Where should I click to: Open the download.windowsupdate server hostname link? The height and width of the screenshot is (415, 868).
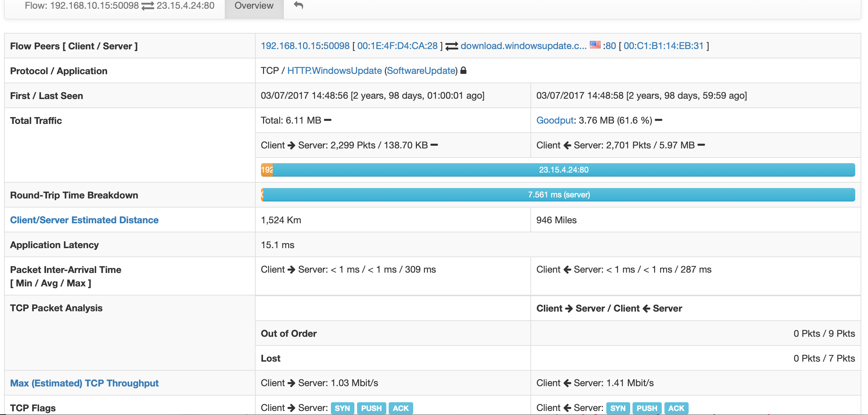point(523,46)
